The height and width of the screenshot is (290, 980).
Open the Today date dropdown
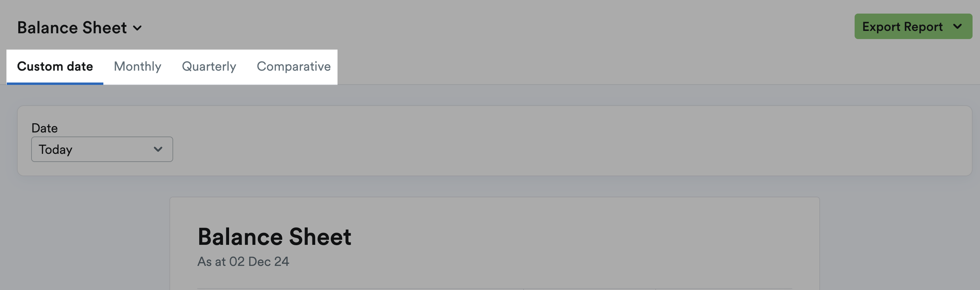pyautogui.click(x=102, y=149)
